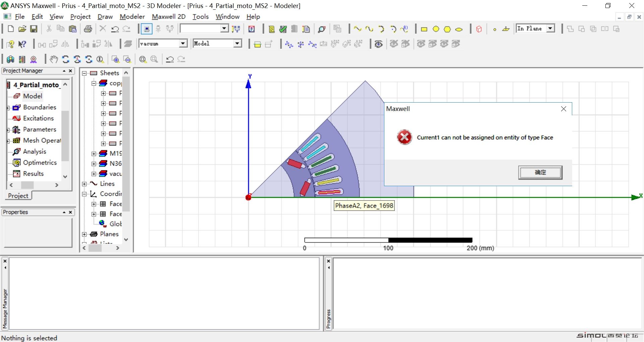The image size is (644, 342).
Task: Select the draw plane tool
Action: (x=506, y=29)
